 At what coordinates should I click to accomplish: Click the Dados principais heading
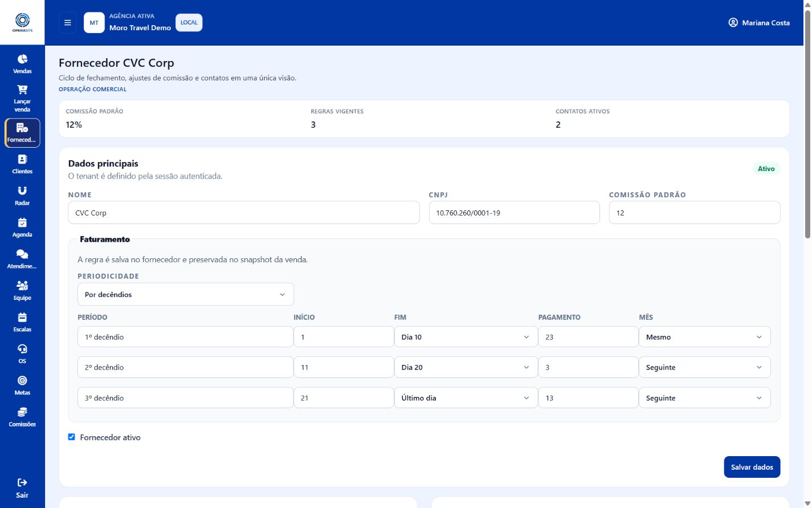click(x=103, y=164)
